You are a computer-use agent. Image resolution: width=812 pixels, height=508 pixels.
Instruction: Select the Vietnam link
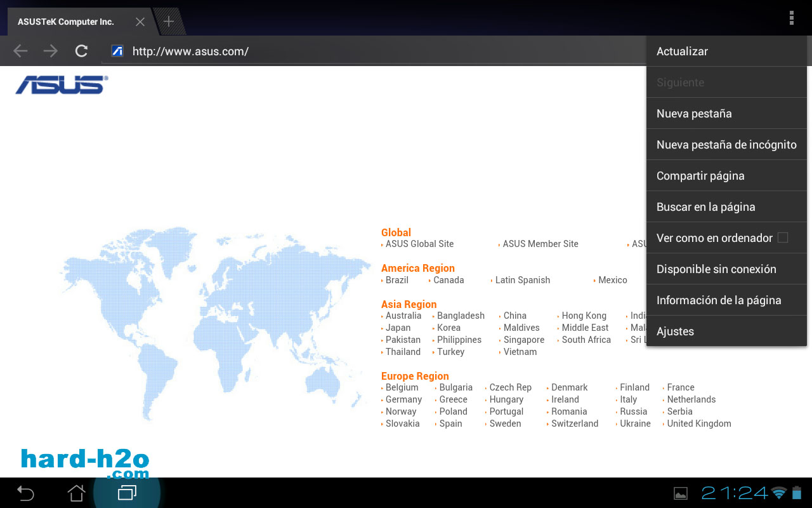[x=520, y=352]
